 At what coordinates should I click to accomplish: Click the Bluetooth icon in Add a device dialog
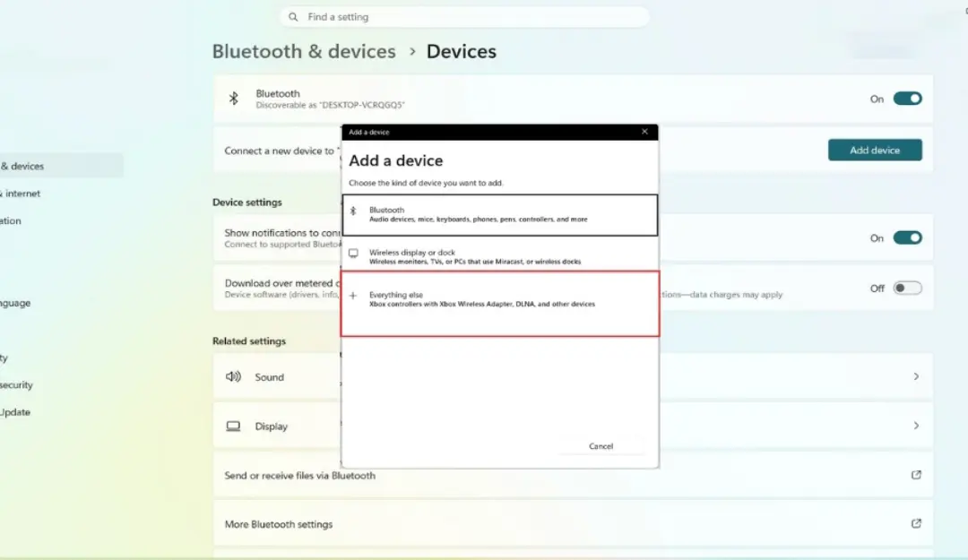(x=353, y=211)
